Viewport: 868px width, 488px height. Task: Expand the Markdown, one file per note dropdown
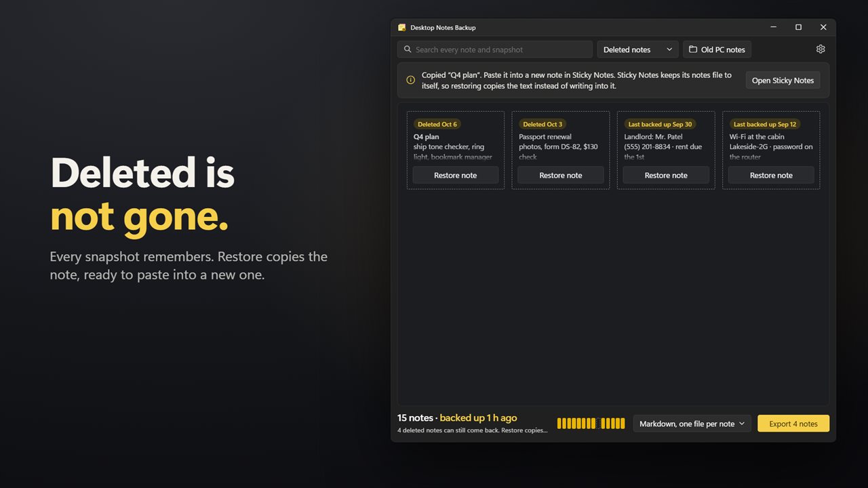tap(692, 424)
